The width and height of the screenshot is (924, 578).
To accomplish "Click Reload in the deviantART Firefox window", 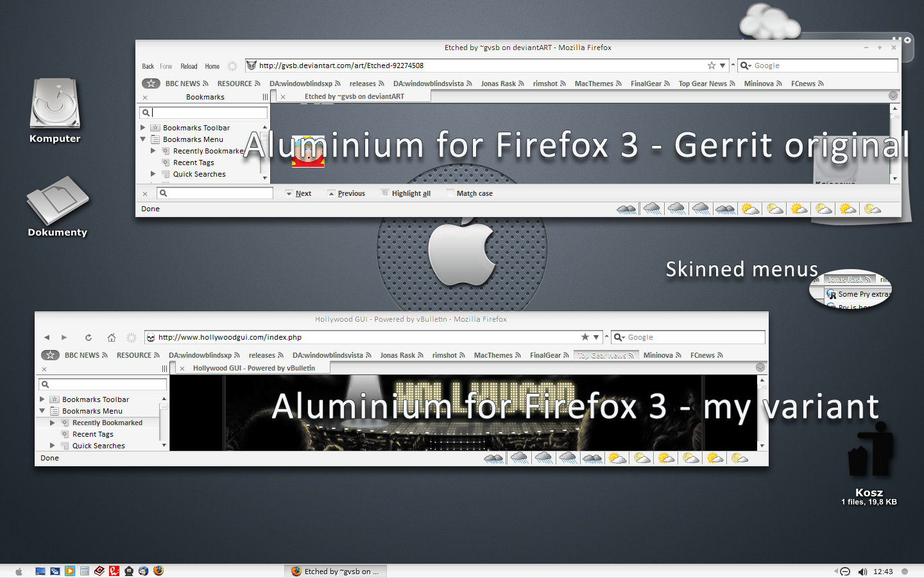I will (189, 66).
